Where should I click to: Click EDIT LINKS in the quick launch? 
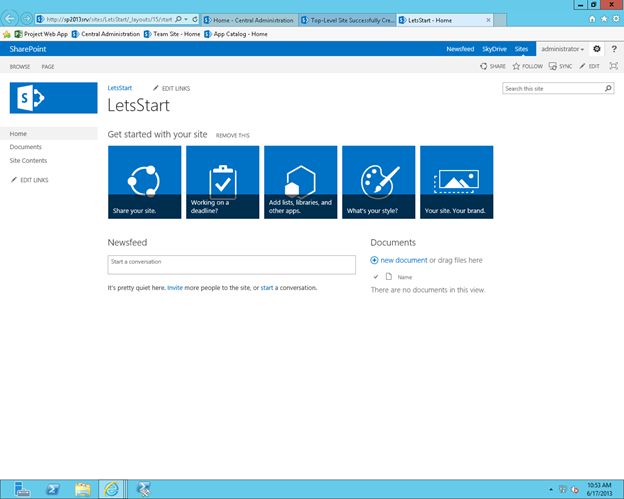pos(30,180)
